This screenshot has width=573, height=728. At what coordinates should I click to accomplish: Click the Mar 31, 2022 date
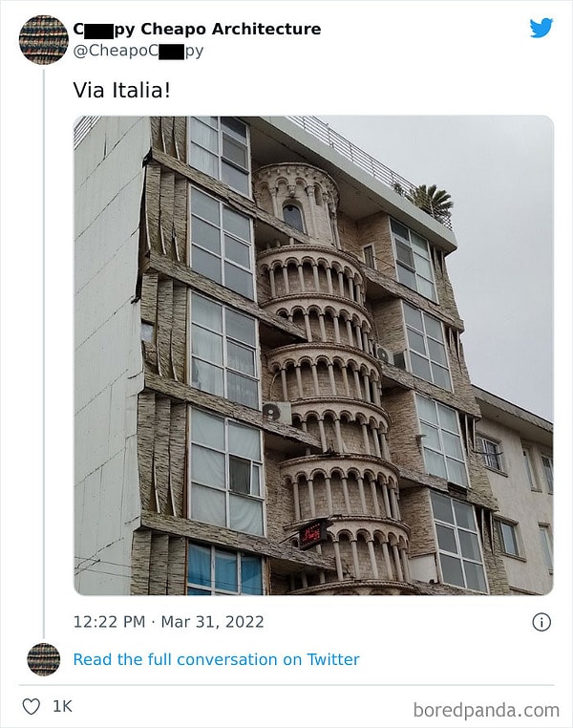pyautogui.click(x=213, y=622)
